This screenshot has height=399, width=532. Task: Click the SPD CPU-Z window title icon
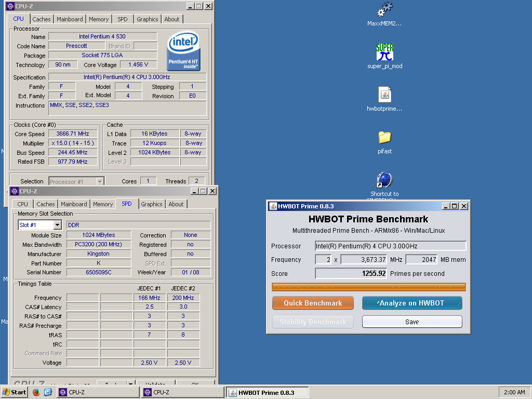click(x=14, y=191)
